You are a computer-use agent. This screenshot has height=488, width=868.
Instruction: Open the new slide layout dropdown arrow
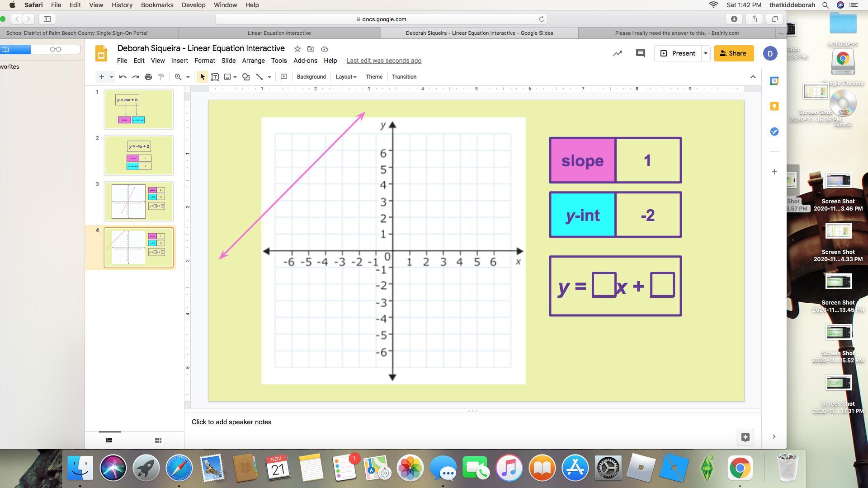point(111,77)
